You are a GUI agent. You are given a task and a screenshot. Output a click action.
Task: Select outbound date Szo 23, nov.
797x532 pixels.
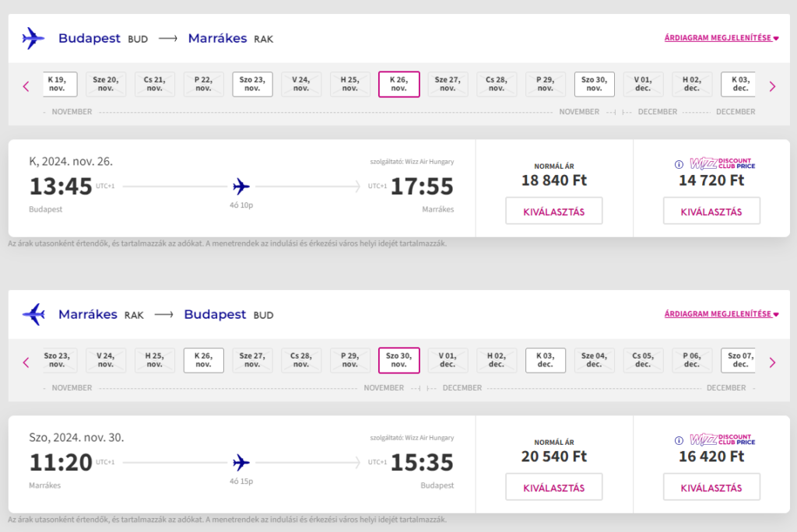tap(252, 84)
